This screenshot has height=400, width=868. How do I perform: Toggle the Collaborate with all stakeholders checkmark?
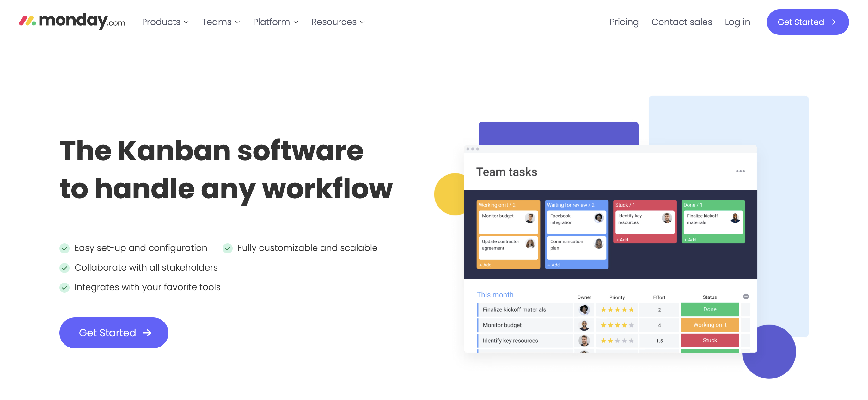click(65, 267)
